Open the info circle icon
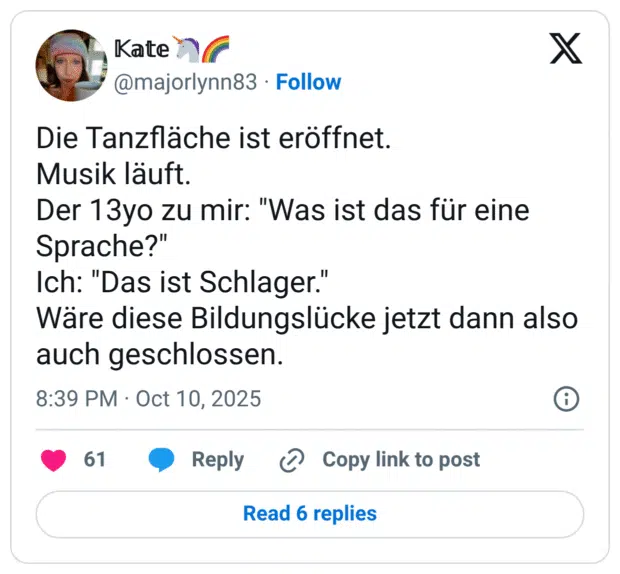620x574 pixels. [566, 399]
